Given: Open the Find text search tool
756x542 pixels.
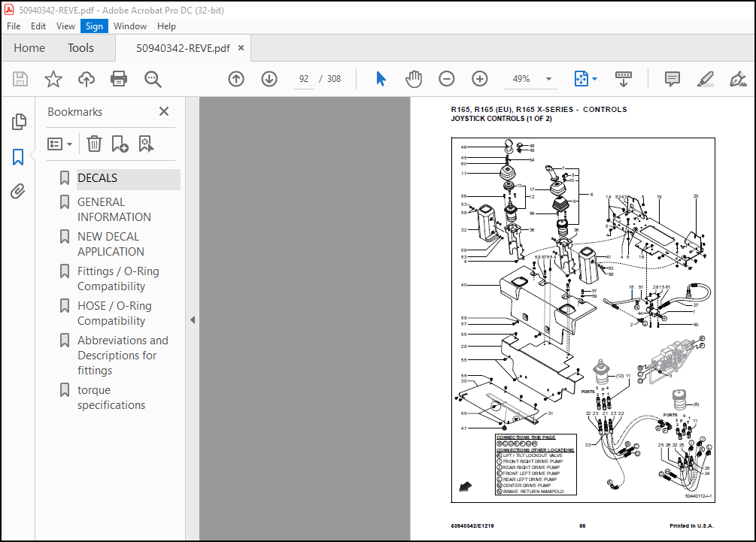Looking at the screenshot, I should [153, 79].
